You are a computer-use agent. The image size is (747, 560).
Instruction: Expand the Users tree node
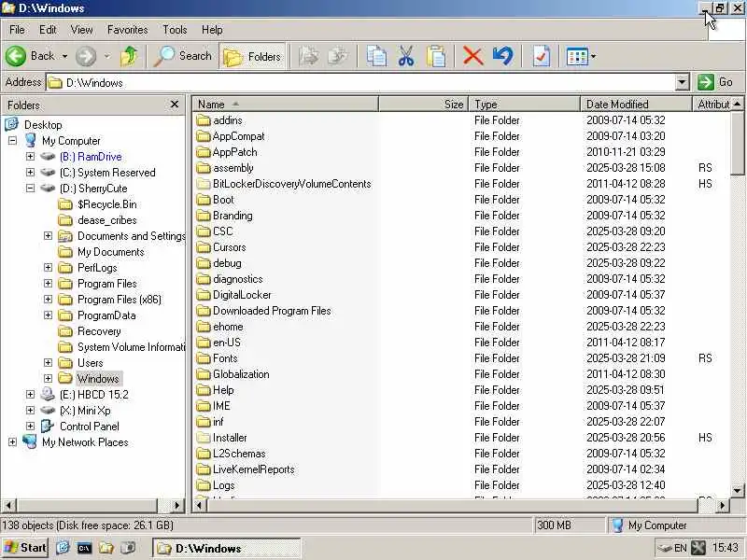click(x=49, y=362)
